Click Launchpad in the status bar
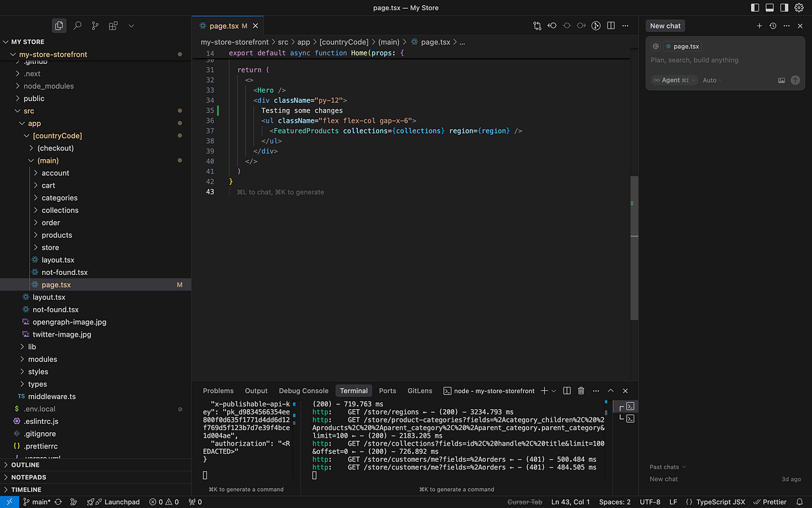Viewport: 812px width, 508px height. tap(114, 502)
